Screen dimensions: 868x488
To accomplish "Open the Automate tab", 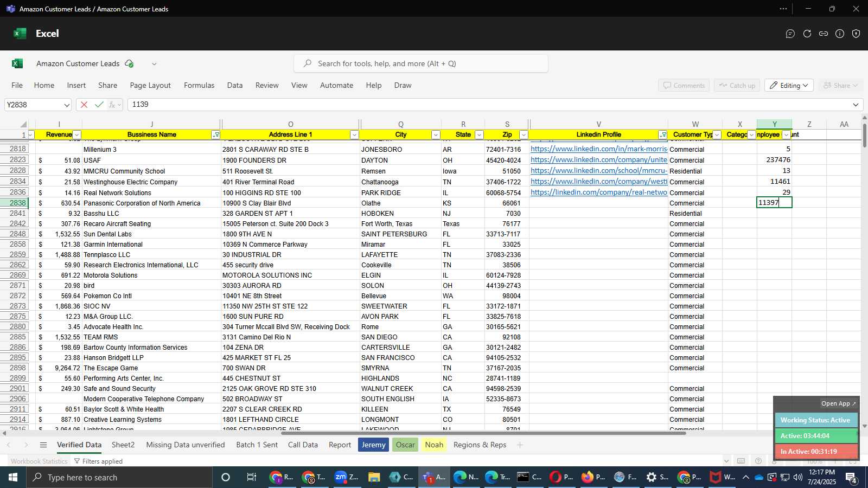I will point(336,85).
